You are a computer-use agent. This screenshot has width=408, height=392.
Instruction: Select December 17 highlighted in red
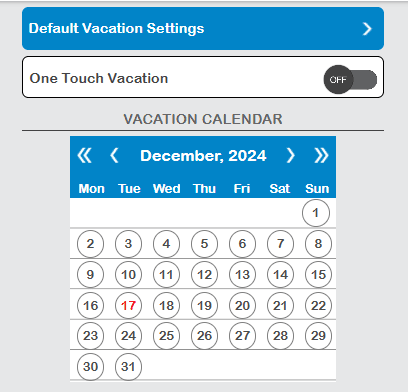(x=128, y=305)
